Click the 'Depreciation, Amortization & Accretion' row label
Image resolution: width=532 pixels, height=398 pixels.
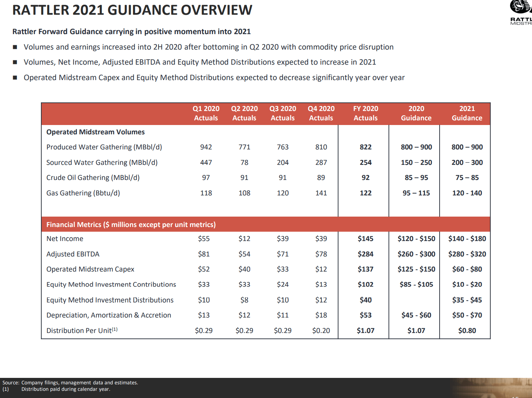pyautogui.click(x=109, y=315)
